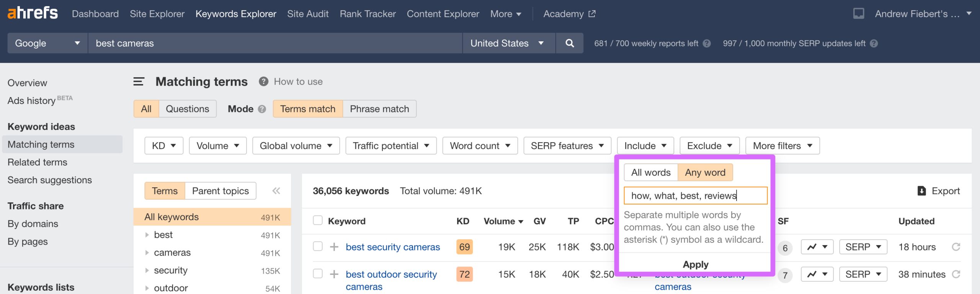Collapse the terms panel with double chevron

[x=276, y=191]
